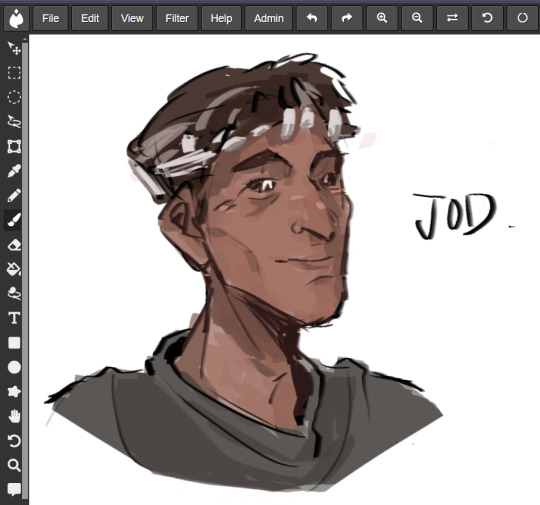Open the File menu
Screen dimensions: 540x505
51,18
